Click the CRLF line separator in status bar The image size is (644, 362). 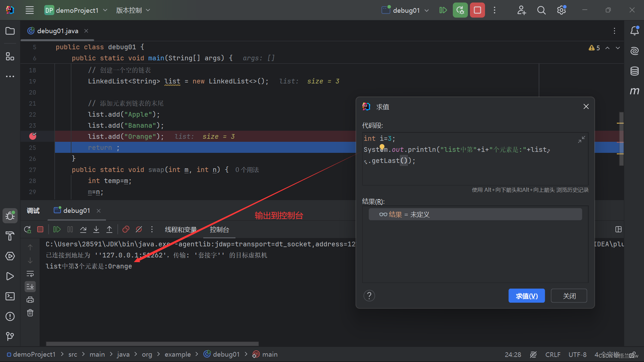pos(553,354)
